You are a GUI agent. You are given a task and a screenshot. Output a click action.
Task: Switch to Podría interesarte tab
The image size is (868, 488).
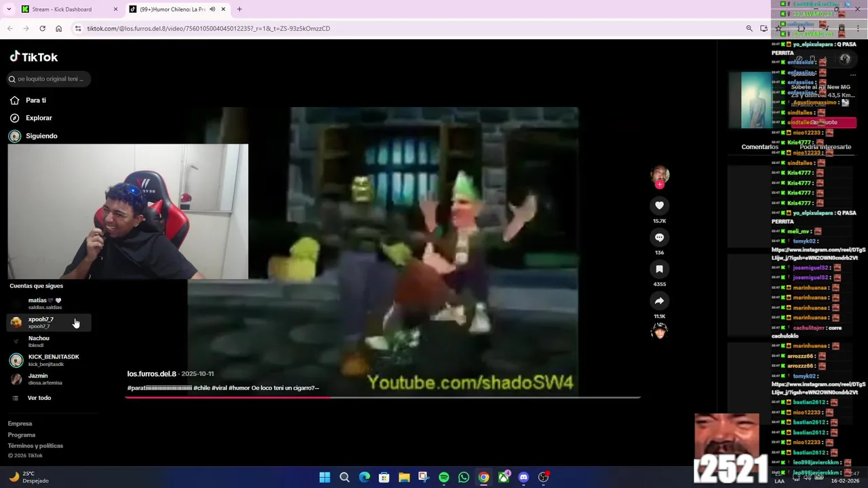coord(825,147)
